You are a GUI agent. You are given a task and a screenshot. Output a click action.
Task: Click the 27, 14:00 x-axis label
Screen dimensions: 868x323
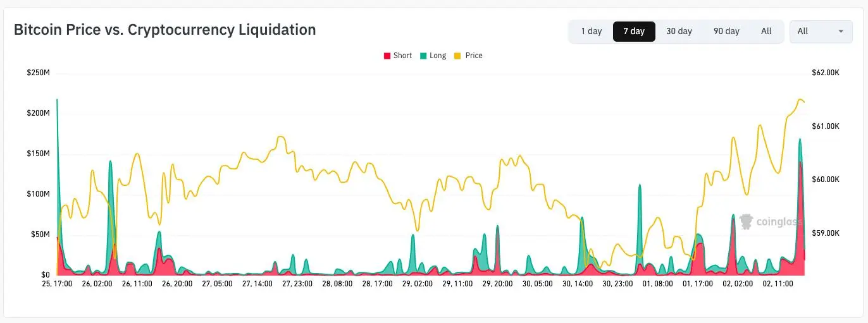[x=255, y=284]
